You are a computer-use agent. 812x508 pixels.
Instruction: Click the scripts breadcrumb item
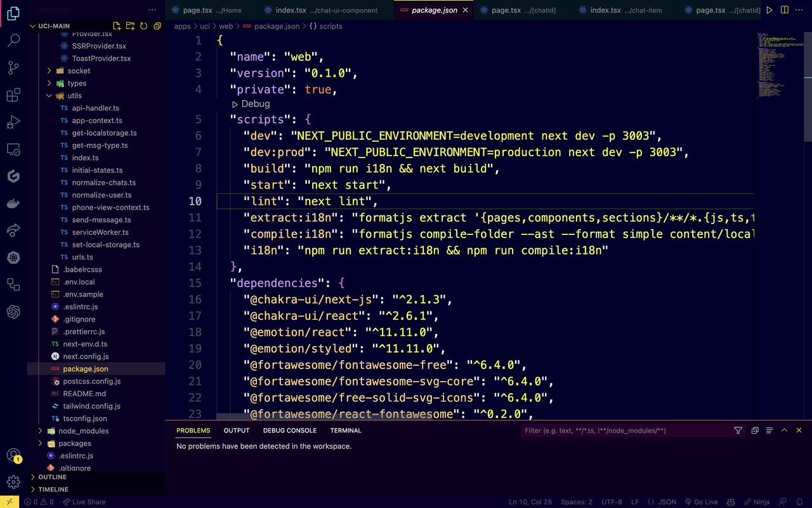pos(325,26)
